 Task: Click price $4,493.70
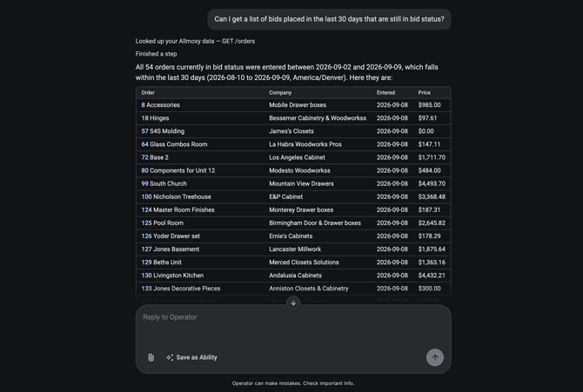pyautogui.click(x=432, y=183)
